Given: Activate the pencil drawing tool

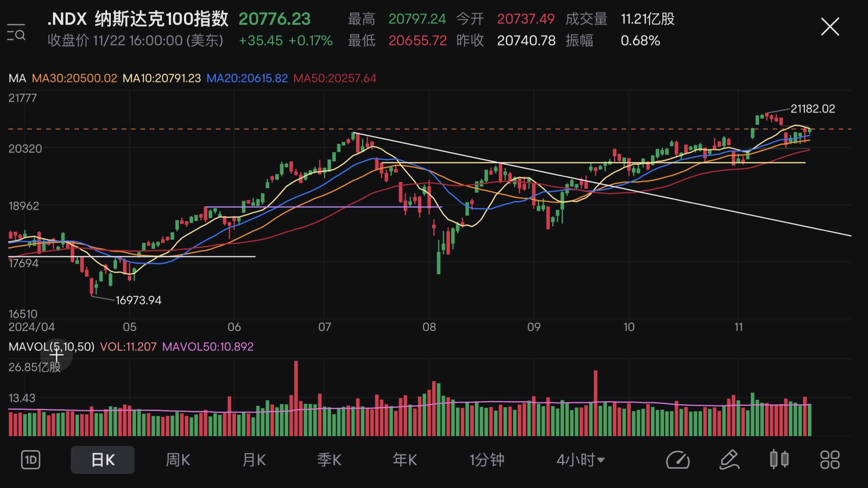Looking at the screenshot, I should point(729,460).
